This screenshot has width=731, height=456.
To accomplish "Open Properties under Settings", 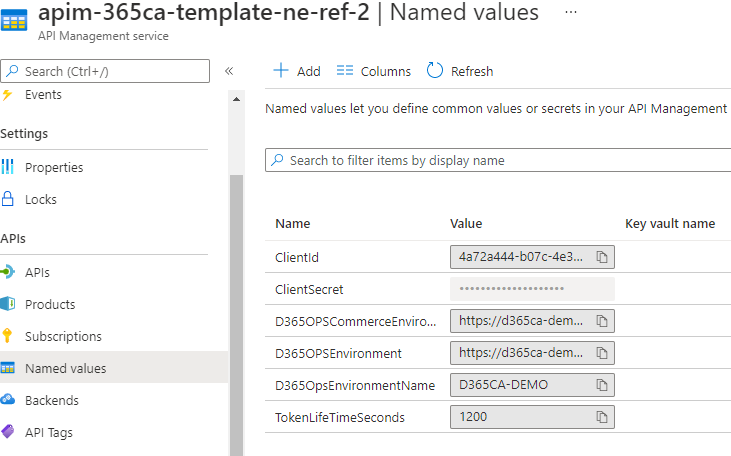I will click(54, 167).
